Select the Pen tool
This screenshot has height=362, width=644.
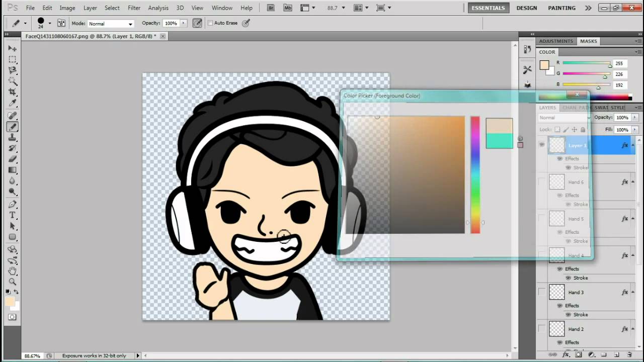coord(13,204)
